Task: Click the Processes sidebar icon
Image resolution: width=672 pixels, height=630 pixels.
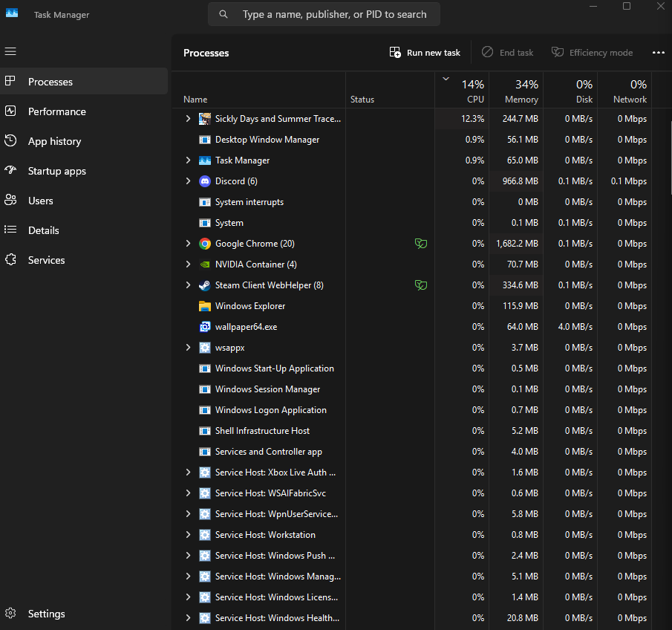Action: point(10,81)
